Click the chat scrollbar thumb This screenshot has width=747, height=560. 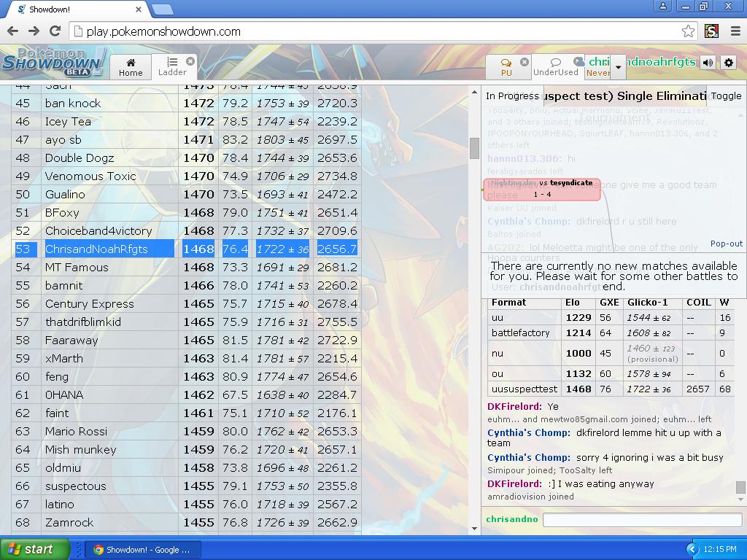point(740,488)
